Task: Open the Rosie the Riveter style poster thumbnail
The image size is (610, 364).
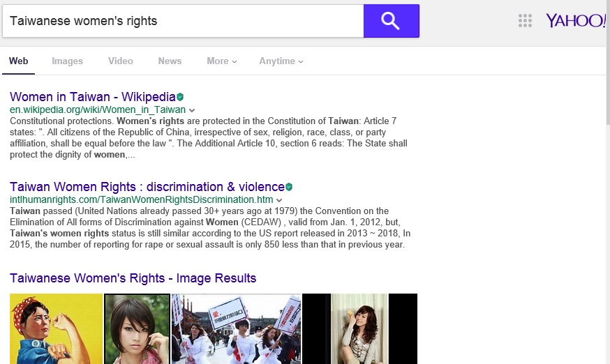Action: [x=56, y=328]
